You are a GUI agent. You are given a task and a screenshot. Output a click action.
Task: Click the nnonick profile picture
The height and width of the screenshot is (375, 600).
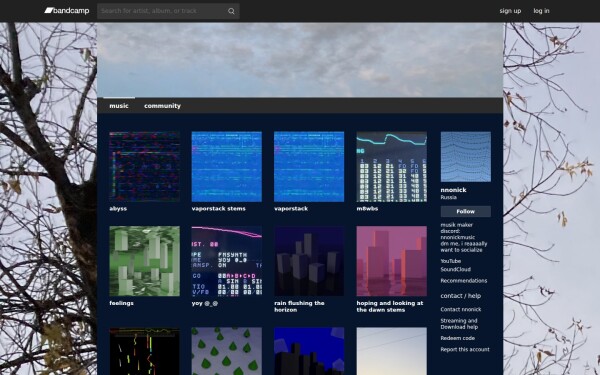click(465, 157)
